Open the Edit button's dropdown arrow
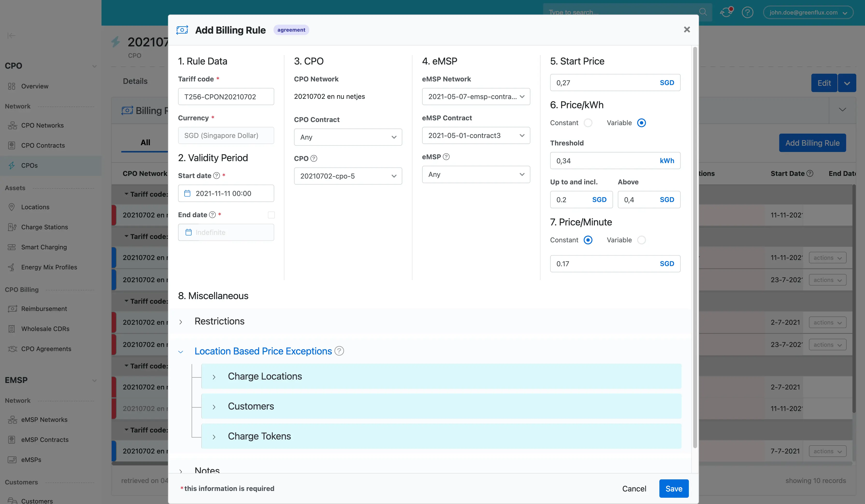 point(847,83)
